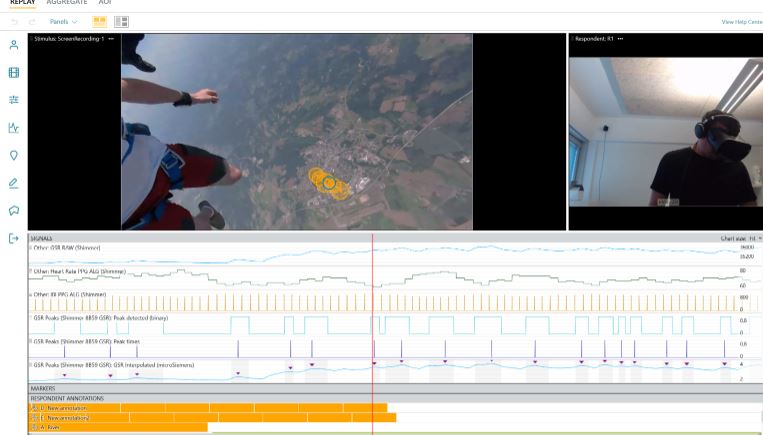Open the Respondents sidebar icon
The image size is (763, 435).
14,45
